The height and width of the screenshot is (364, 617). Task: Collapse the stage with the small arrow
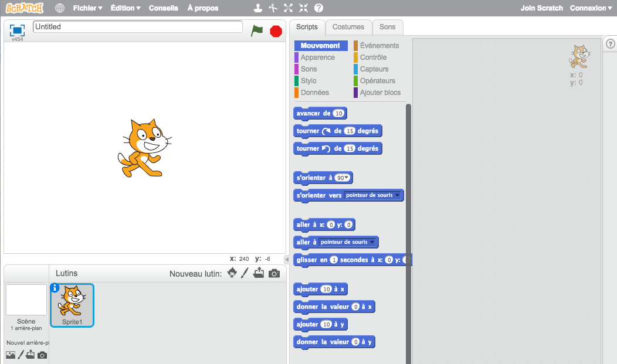coord(287,259)
